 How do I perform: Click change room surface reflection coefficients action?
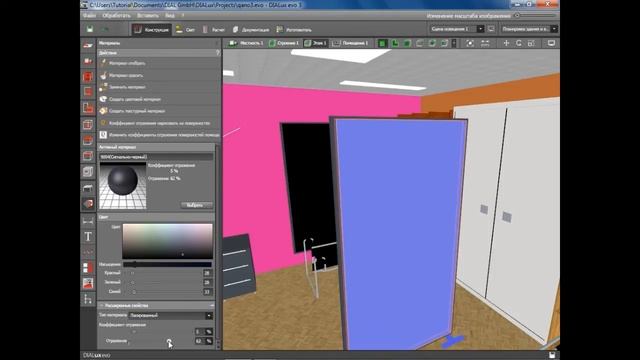[159, 135]
